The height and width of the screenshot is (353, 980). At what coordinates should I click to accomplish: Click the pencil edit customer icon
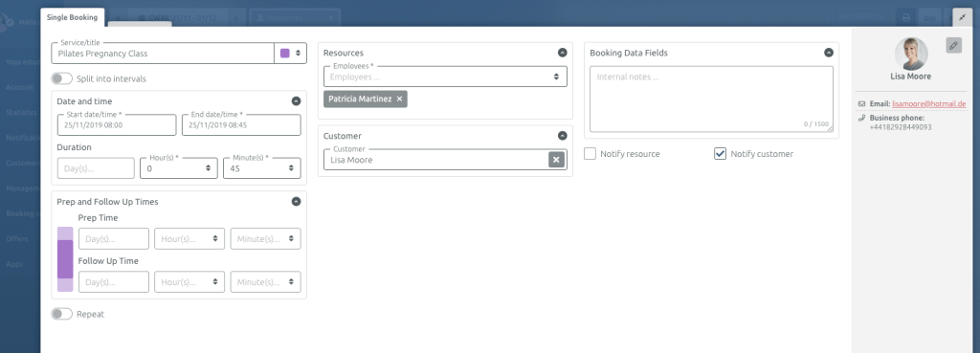pos(953,45)
